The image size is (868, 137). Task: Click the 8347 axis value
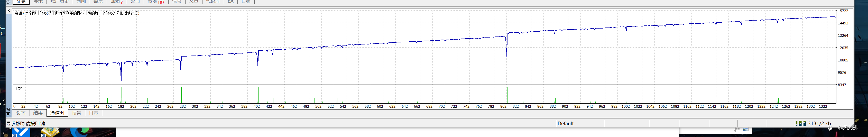pyautogui.click(x=842, y=85)
